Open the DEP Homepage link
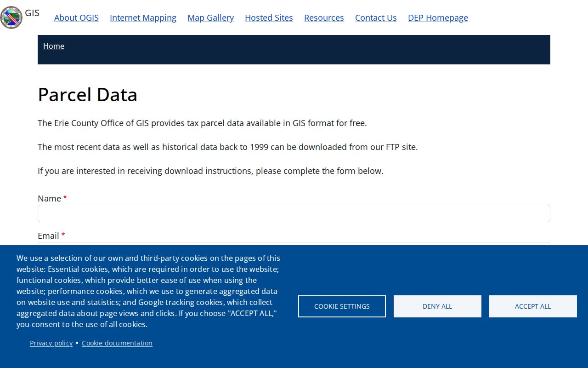The image size is (588, 368). click(x=438, y=17)
